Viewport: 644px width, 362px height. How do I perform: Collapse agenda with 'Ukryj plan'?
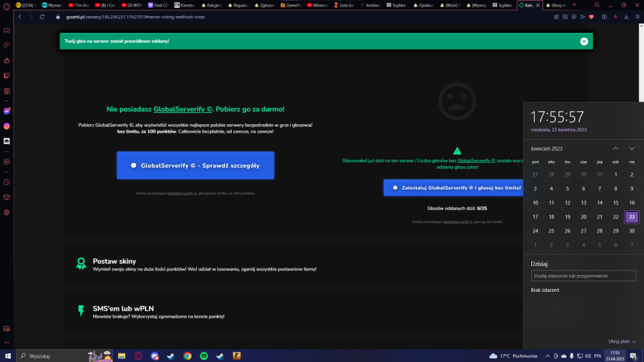(622, 341)
